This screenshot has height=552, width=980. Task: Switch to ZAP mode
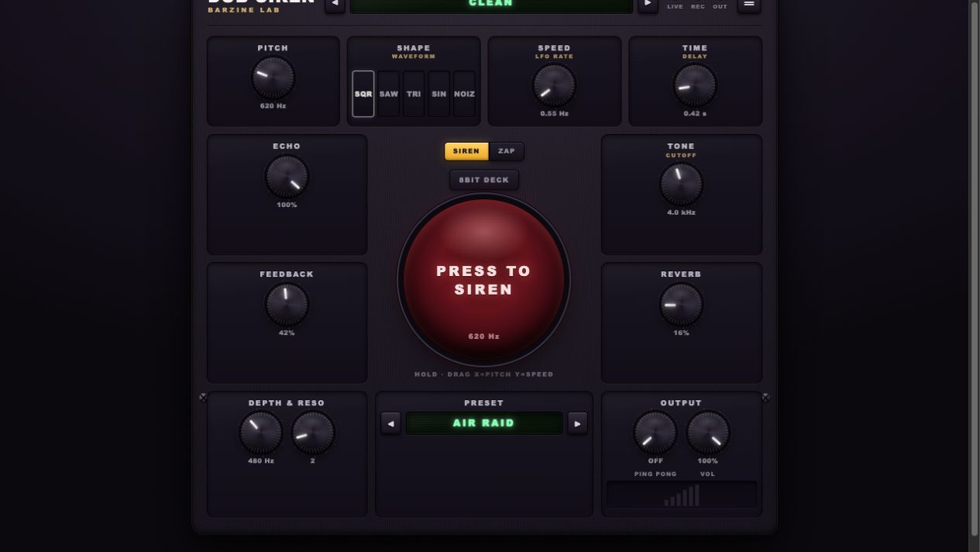coord(507,151)
